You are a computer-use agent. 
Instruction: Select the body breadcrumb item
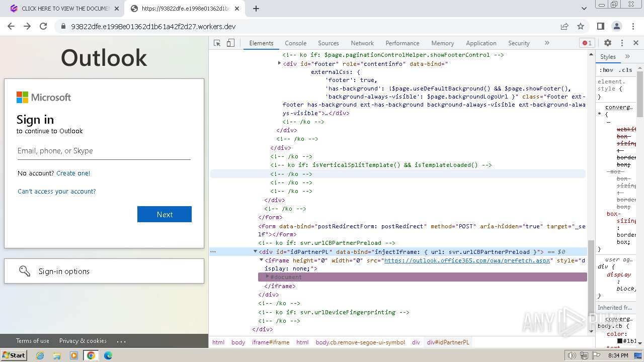click(x=238, y=342)
